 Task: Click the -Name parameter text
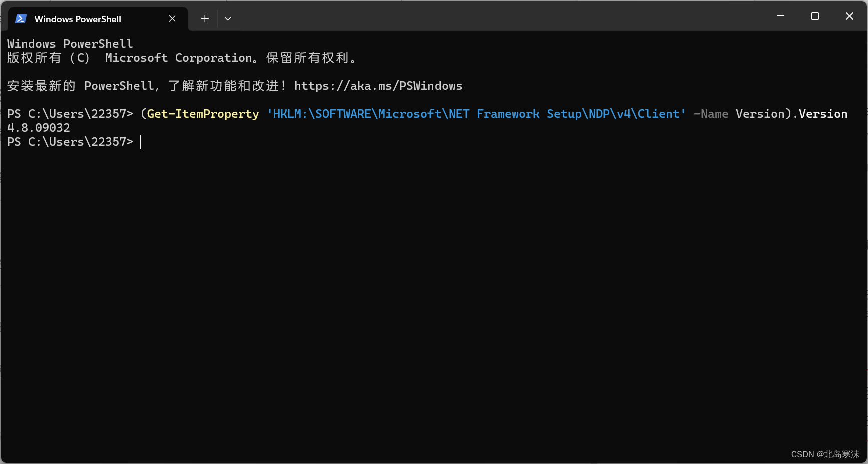711,114
